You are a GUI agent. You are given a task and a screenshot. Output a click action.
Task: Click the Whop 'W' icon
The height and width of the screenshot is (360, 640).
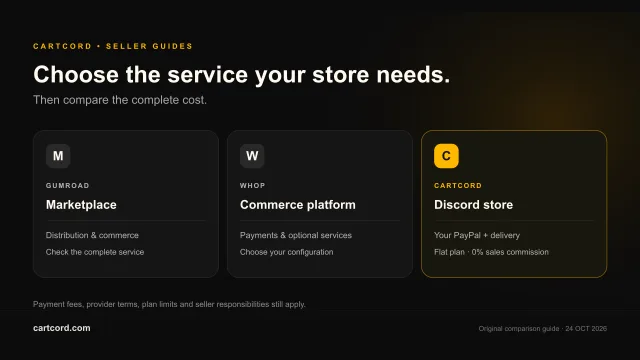tap(252, 156)
